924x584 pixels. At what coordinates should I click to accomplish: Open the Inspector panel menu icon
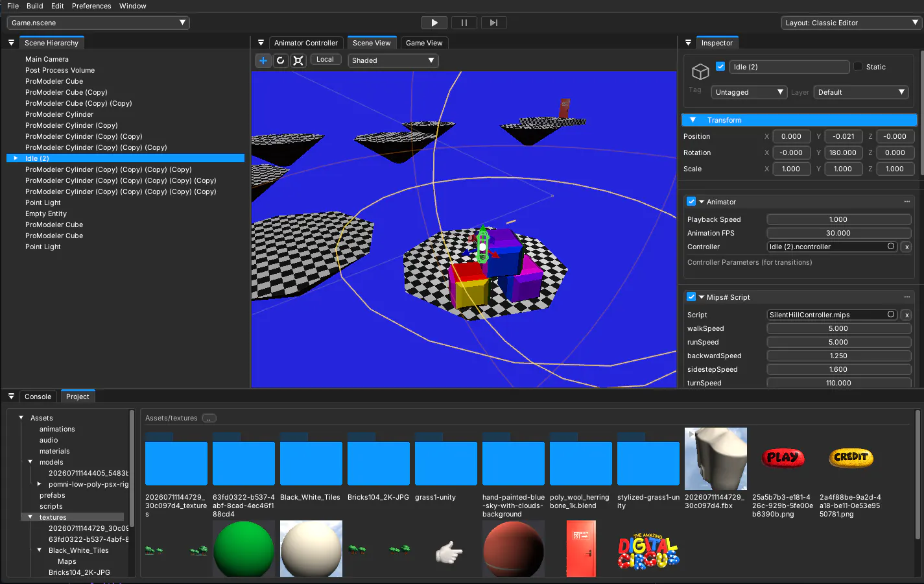point(688,43)
